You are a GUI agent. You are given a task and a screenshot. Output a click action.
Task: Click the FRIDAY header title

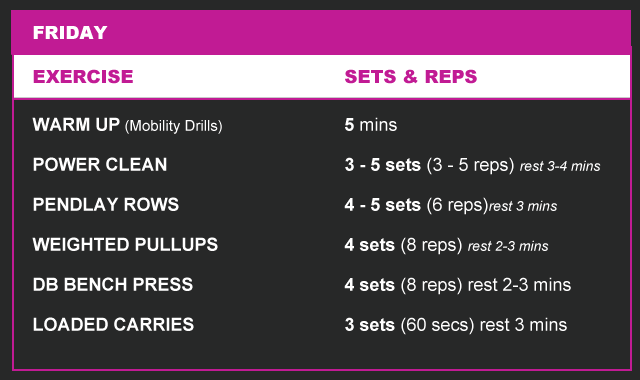[70, 33]
